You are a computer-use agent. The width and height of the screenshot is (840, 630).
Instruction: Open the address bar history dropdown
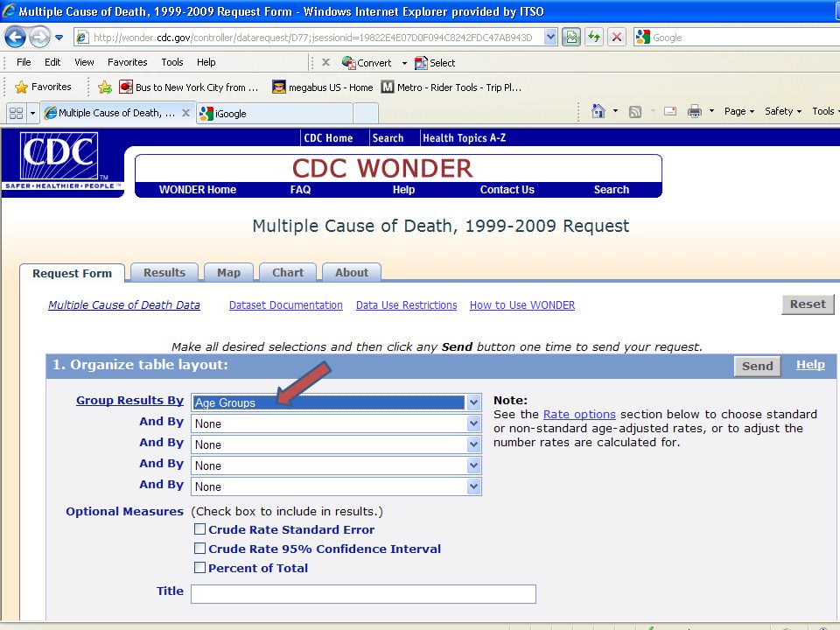point(550,37)
